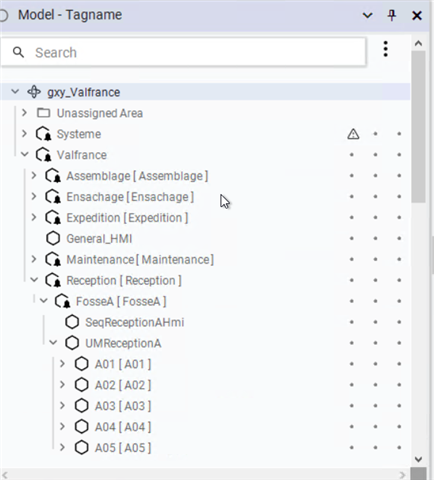The height and width of the screenshot is (480, 434).
Task: Collapse the Valfrance tree node
Action: pos(25,154)
